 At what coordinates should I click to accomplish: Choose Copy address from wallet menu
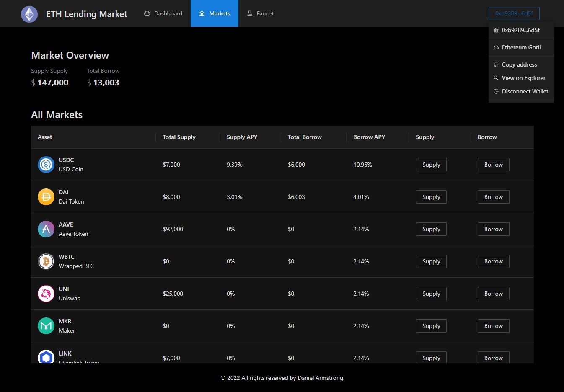point(519,64)
